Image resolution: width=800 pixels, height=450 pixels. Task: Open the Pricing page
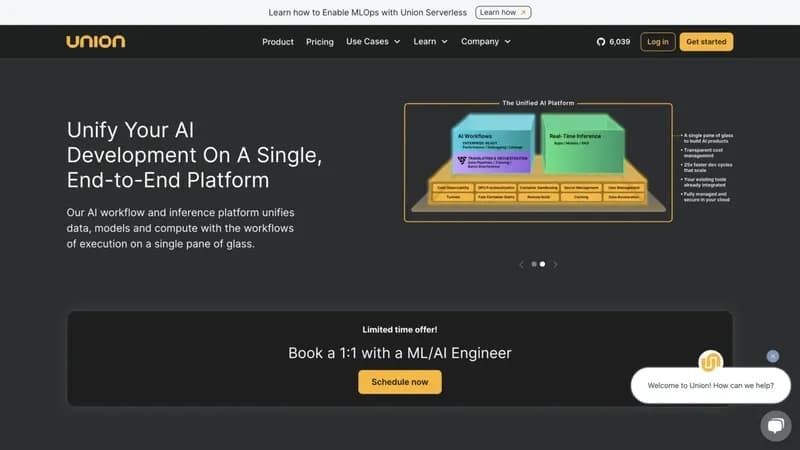click(x=319, y=42)
